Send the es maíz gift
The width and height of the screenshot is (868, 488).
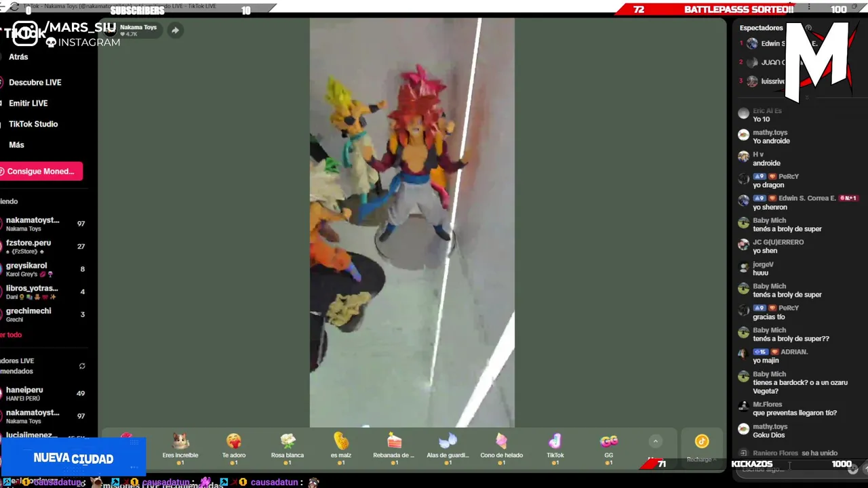tap(340, 449)
